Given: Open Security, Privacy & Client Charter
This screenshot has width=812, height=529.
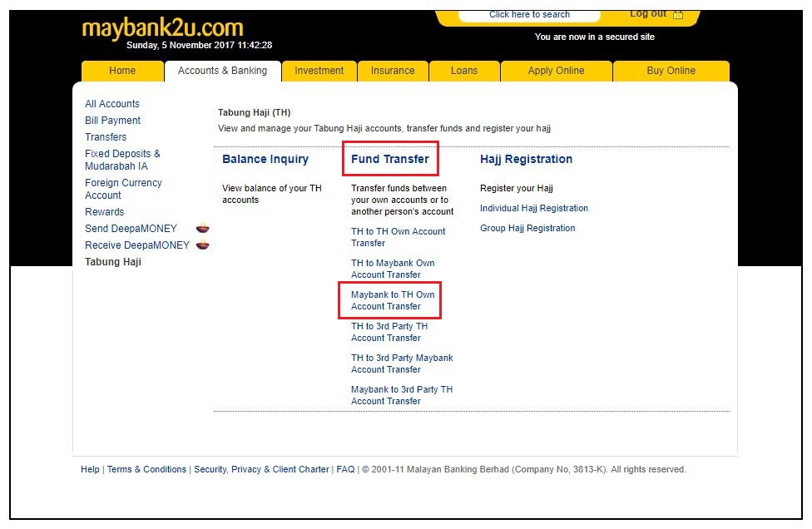Looking at the screenshot, I should click(x=261, y=469).
